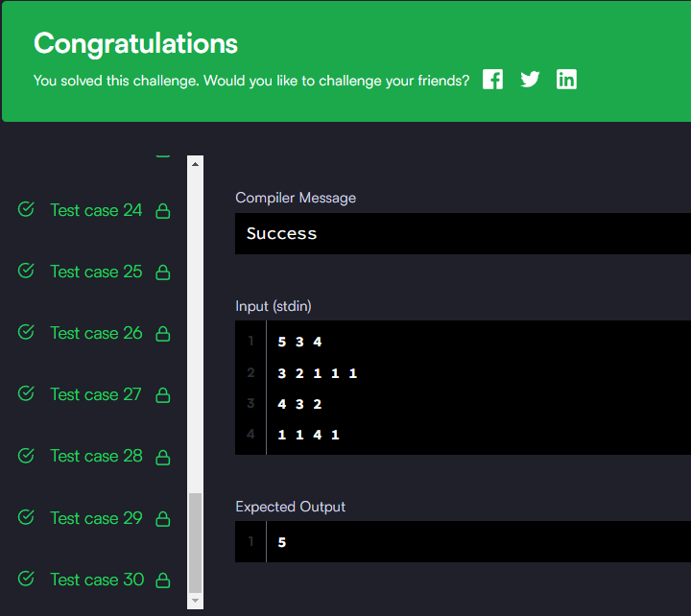The width and height of the screenshot is (691, 616).
Task: Click the lock icon beside Test case 26
Action: (163, 334)
